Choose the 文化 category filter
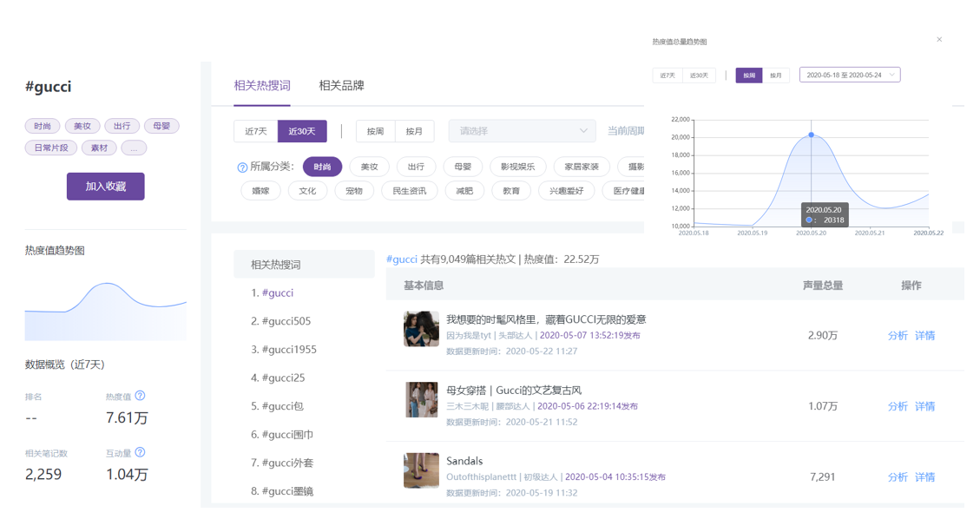 pyautogui.click(x=307, y=191)
